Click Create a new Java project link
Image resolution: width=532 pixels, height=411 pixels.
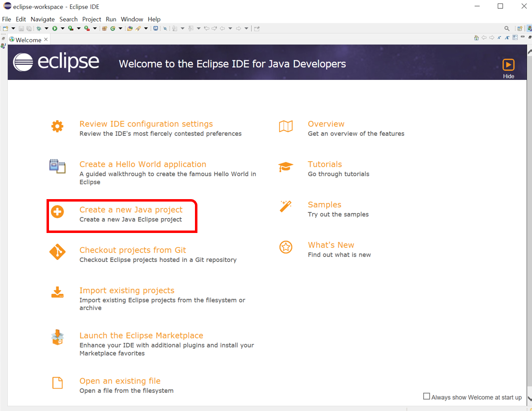[131, 209]
